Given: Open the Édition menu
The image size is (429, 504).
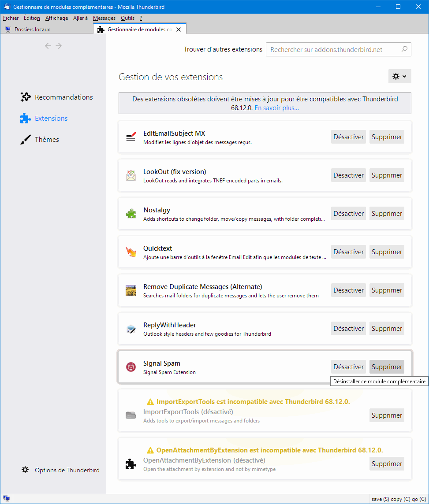Looking at the screenshot, I should tap(32, 18).
